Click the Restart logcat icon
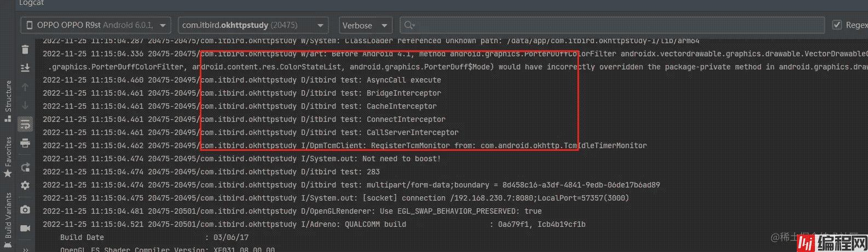Viewport: 868px width, 252px height. pyautogui.click(x=25, y=167)
